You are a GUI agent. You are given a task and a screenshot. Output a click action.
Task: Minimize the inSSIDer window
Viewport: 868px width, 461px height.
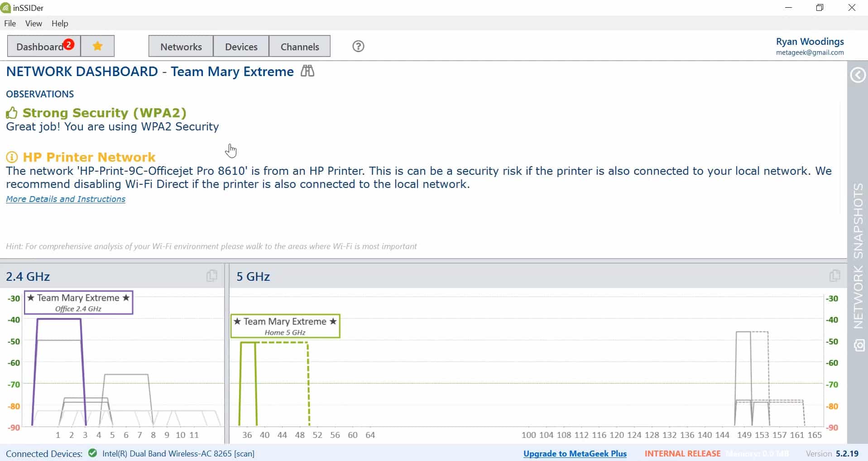coord(788,8)
